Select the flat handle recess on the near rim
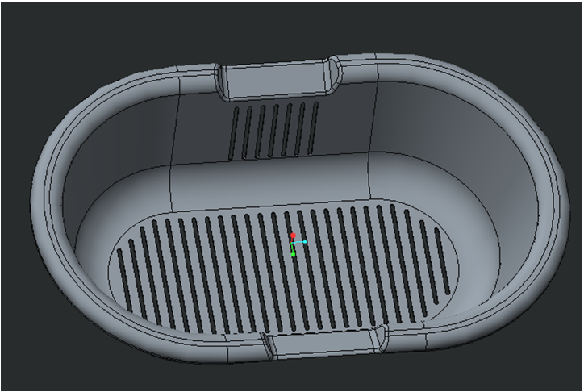584x392 pixels. tap(323, 343)
